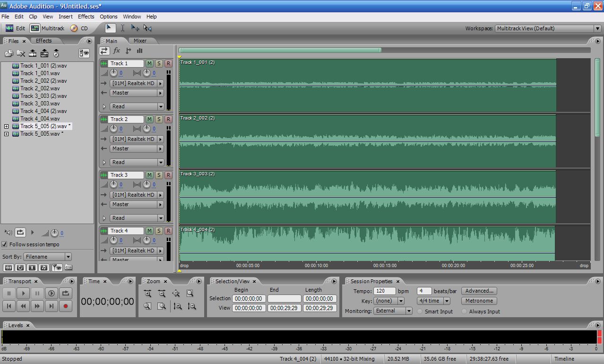Uncheck Follow session tempo
Screen dimensions: 604x364
point(5,244)
